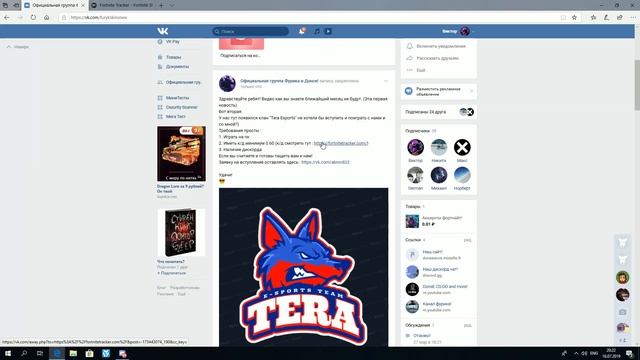Viewport: 640px width, 360px height.
Task: Click the browser home icon
Action: 47,18
